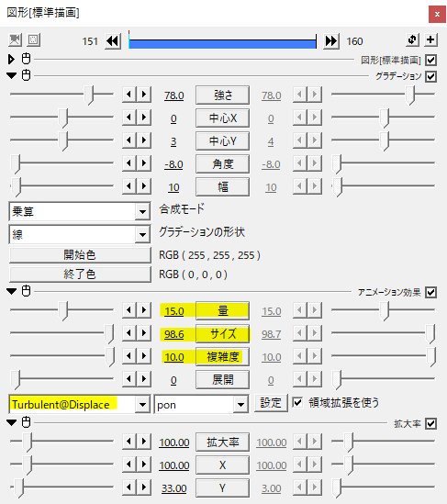Screen dimensions: 447x504
Task: Click the left 強さ slider handle
Action: [89, 95]
